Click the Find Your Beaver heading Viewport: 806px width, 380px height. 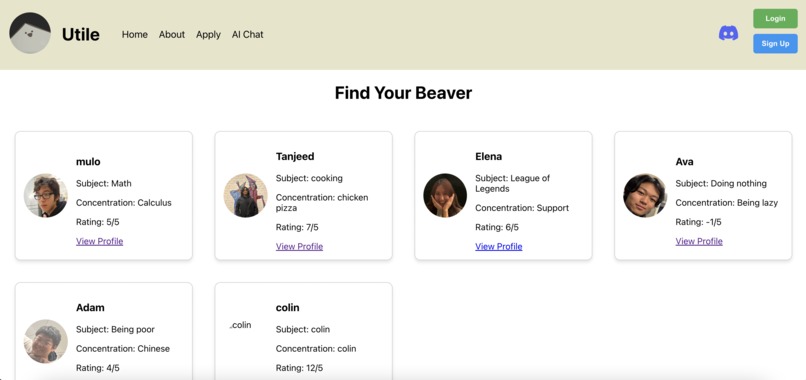tap(403, 93)
